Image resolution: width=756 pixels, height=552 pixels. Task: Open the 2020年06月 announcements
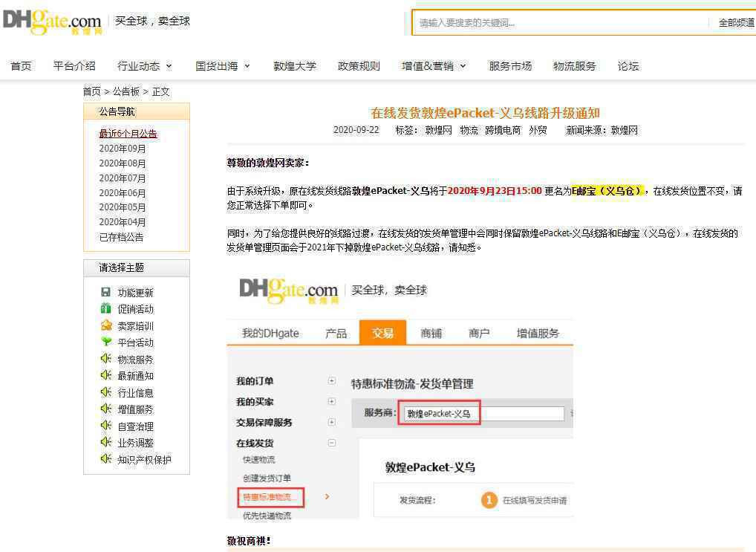(x=123, y=192)
